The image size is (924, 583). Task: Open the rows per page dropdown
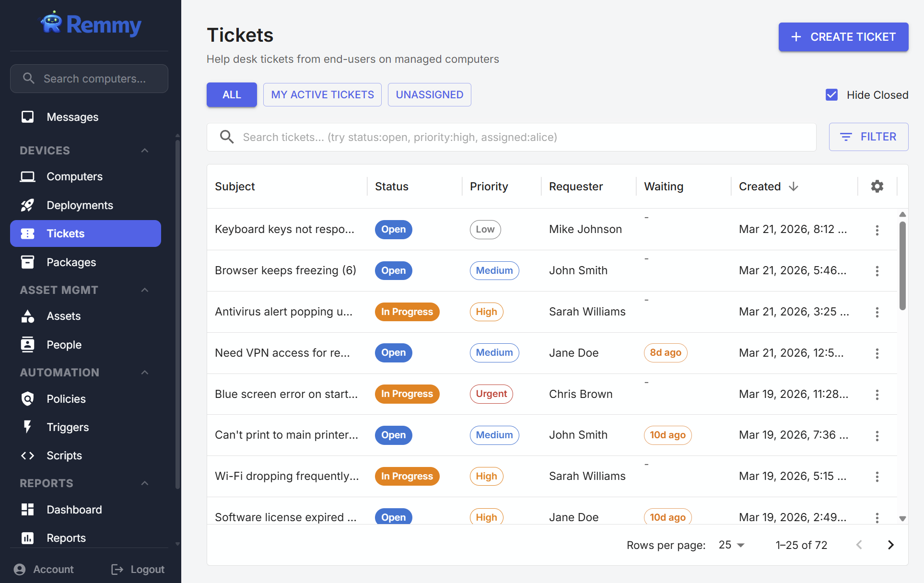click(x=732, y=545)
